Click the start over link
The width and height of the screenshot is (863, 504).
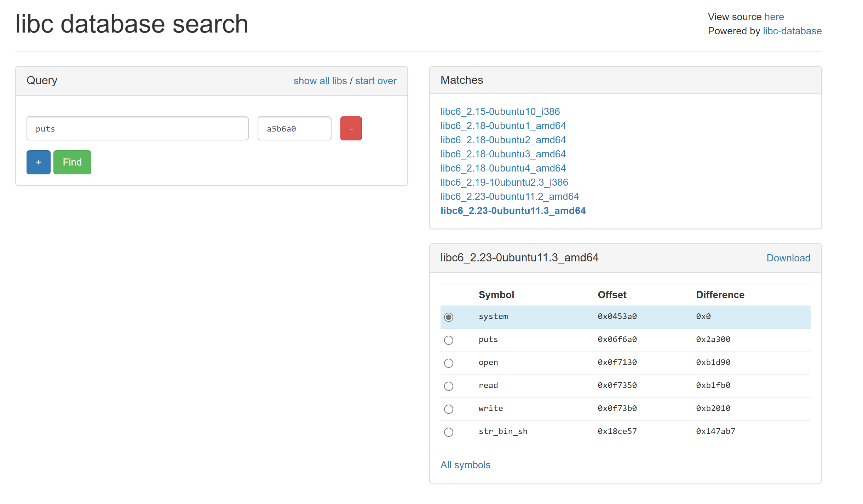(376, 81)
